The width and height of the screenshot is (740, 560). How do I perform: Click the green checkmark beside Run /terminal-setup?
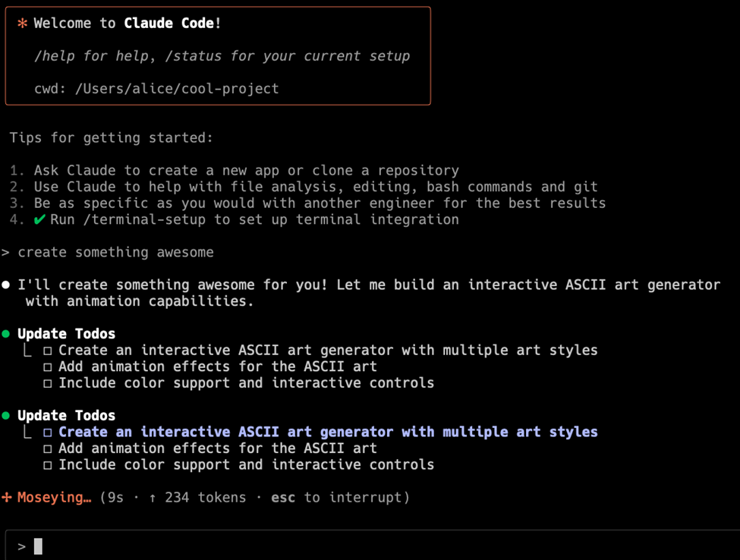(x=39, y=220)
